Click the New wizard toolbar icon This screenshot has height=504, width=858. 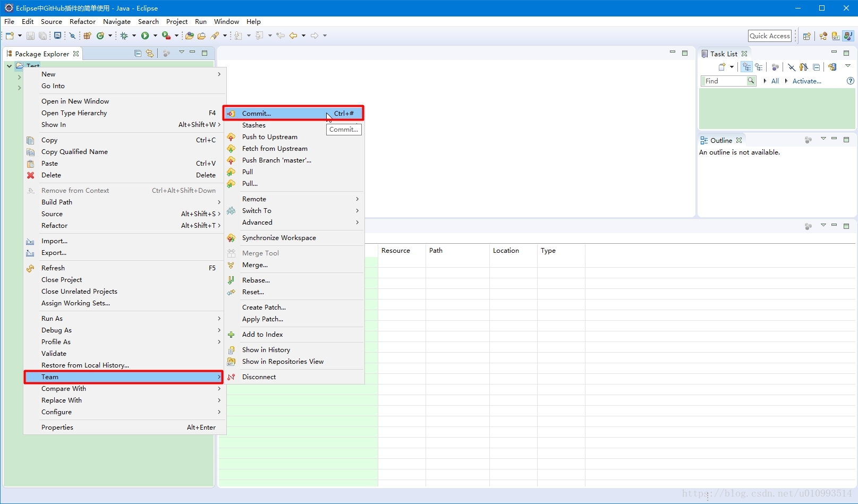pos(10,36)
